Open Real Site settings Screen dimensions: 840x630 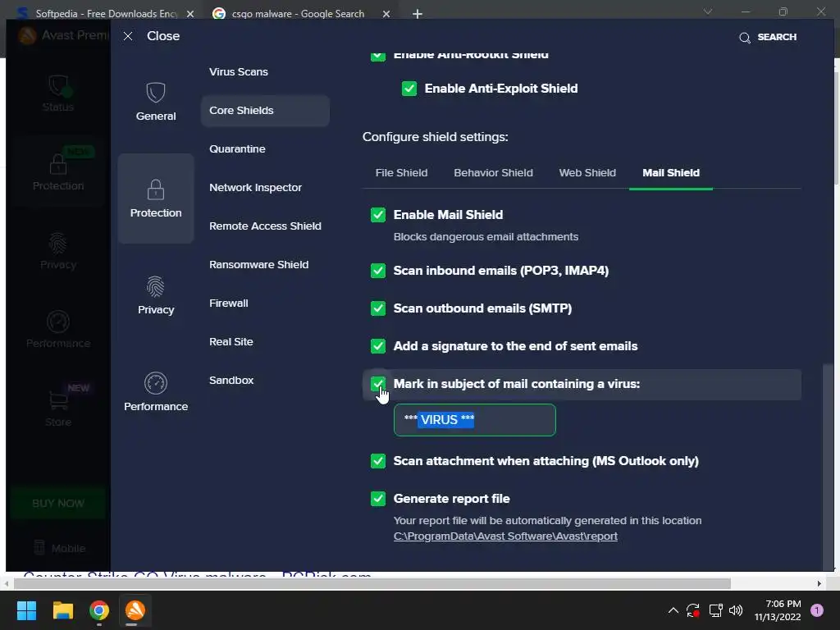pos(231,342)
